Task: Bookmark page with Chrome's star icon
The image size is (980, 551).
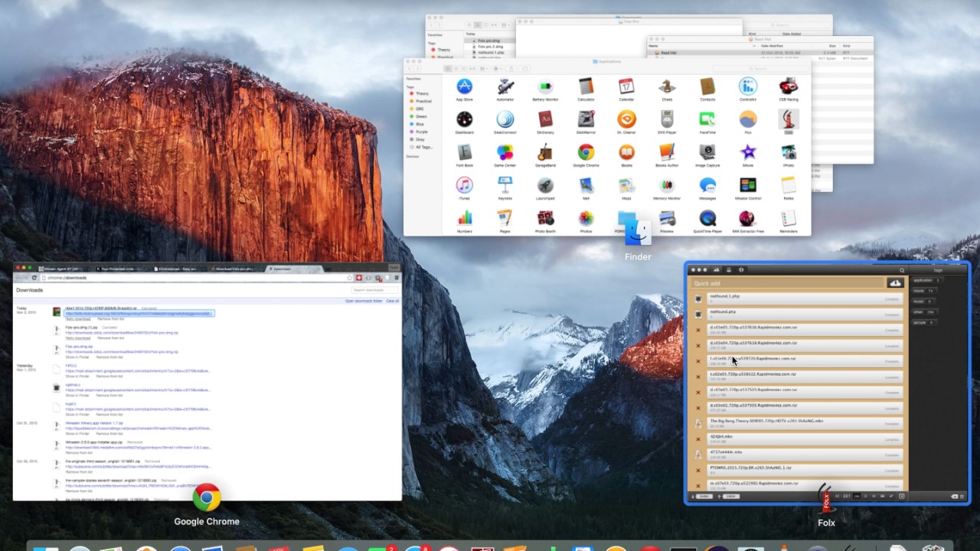Action: tap(350, 278)
